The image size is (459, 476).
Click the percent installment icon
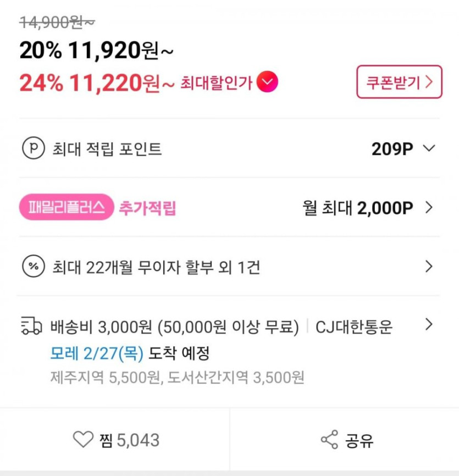click(x=32, y=267)
